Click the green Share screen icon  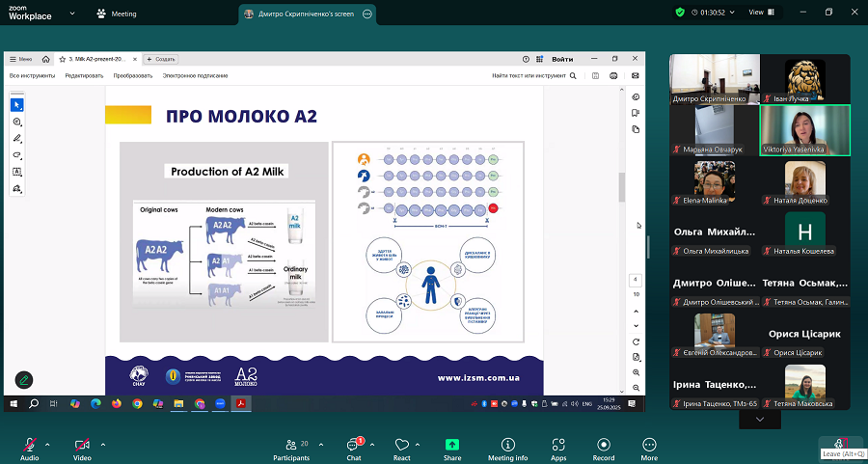(x=452, y=445)
